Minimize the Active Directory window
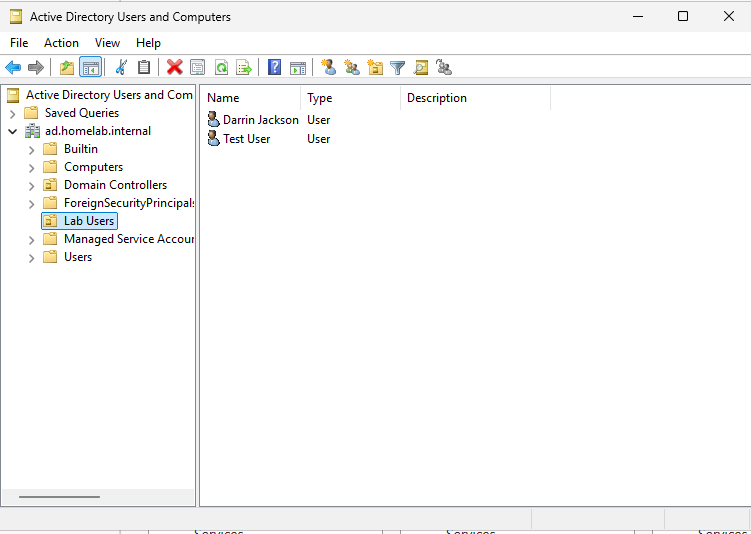Viewport: 751px width, 534px height. point(638,16)
